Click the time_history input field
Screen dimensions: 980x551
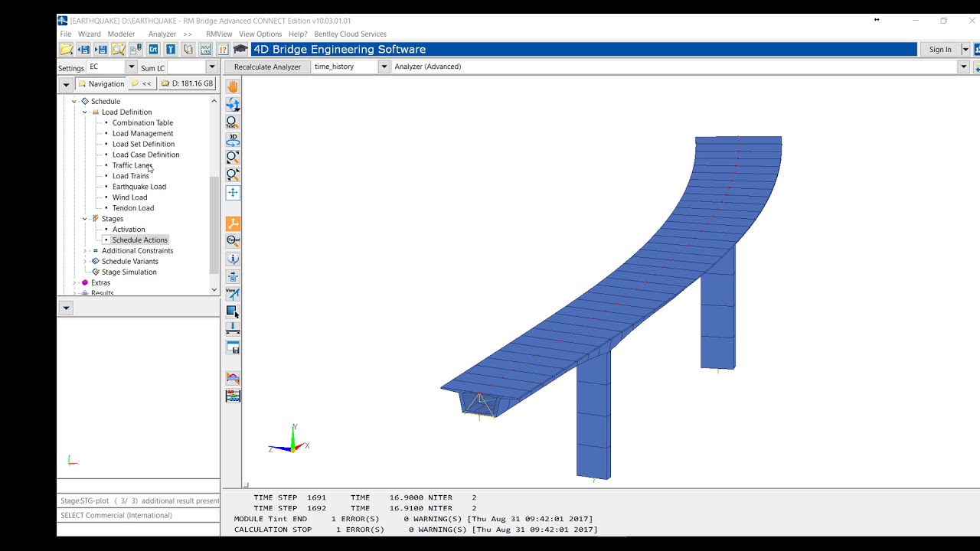tap(345, 67)
